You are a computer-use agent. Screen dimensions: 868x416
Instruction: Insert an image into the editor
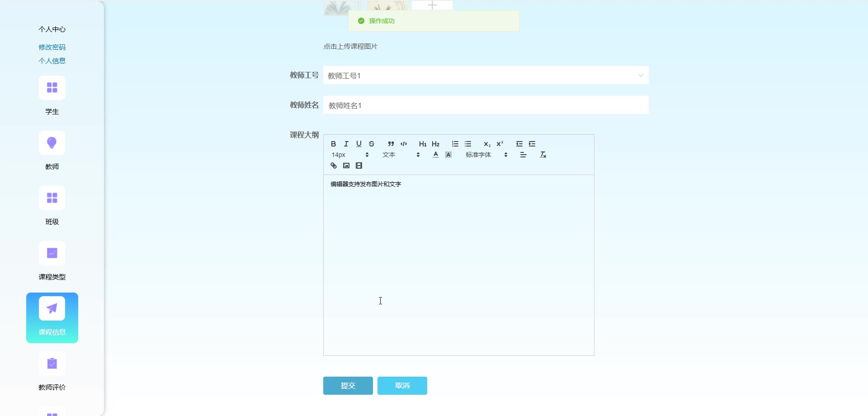tap(346, 165)
